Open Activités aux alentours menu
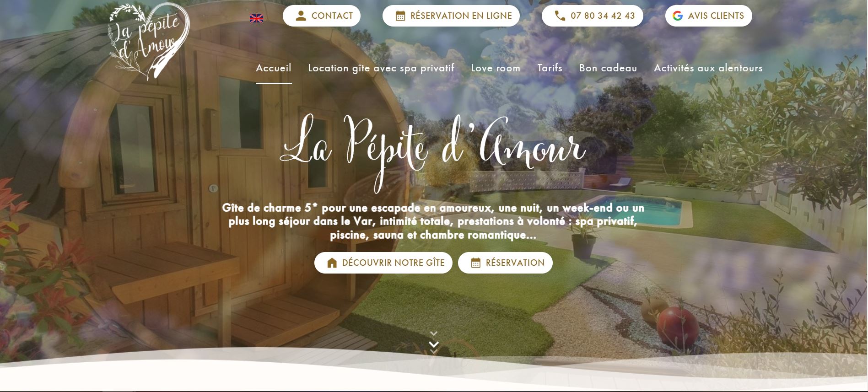 point(708,68)
